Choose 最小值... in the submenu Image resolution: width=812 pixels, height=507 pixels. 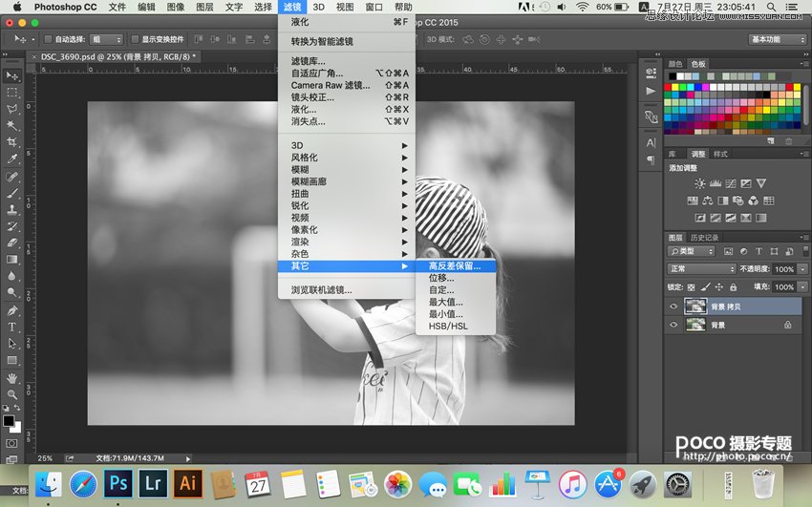pyautogui.click(x=456, y=314)
